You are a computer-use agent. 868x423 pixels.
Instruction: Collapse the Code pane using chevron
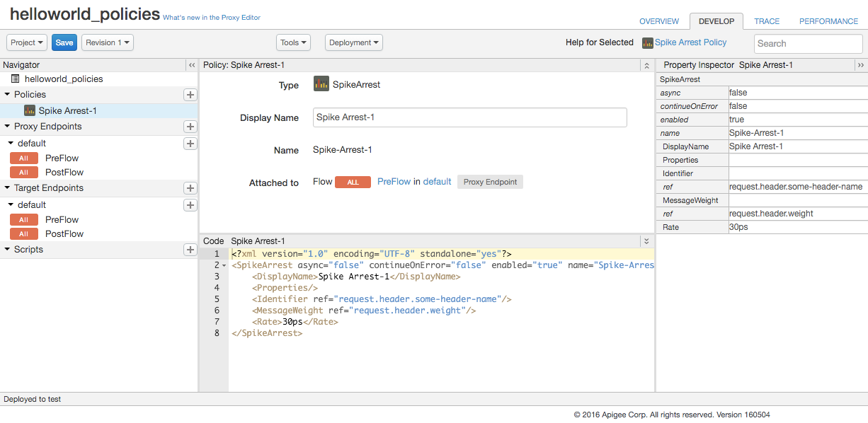pyautogui.click(x=646, y=241)
